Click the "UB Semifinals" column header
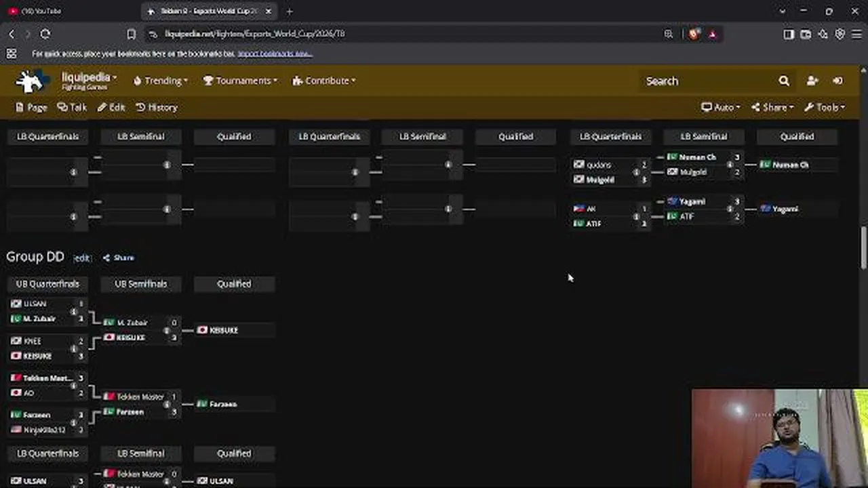The width and height of the screenshot is (868, 488). click(141, 284)
